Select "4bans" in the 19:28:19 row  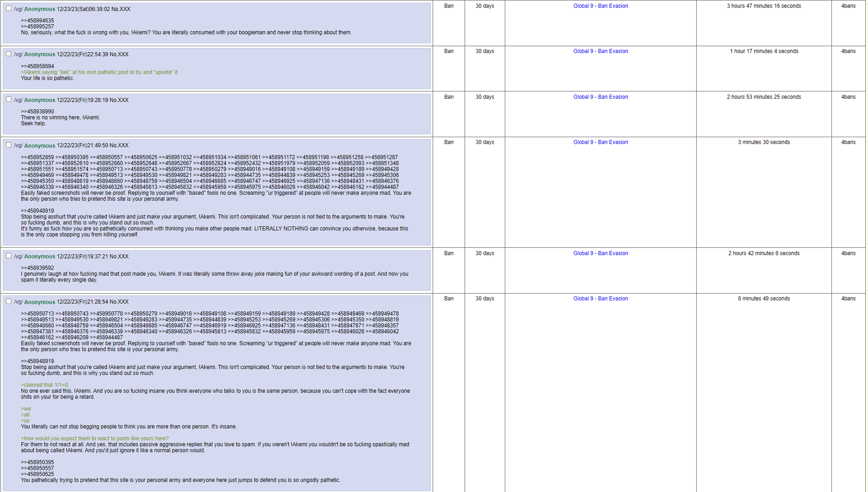[848, 97]
